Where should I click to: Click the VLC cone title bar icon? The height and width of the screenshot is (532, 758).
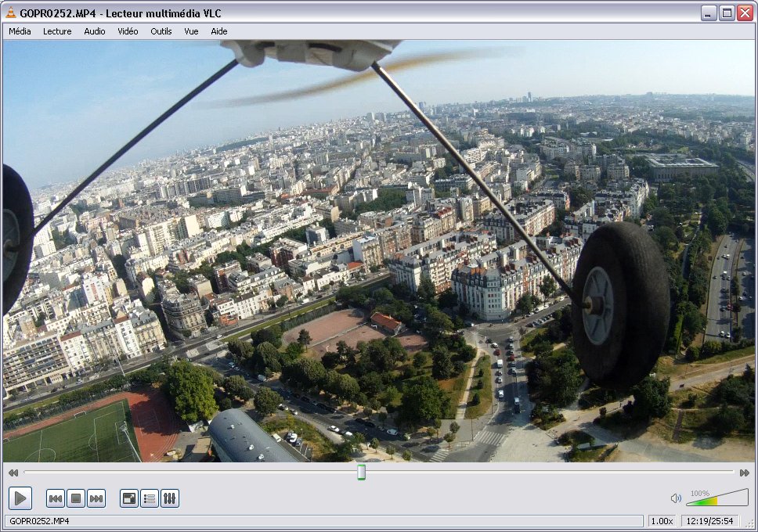11,13
